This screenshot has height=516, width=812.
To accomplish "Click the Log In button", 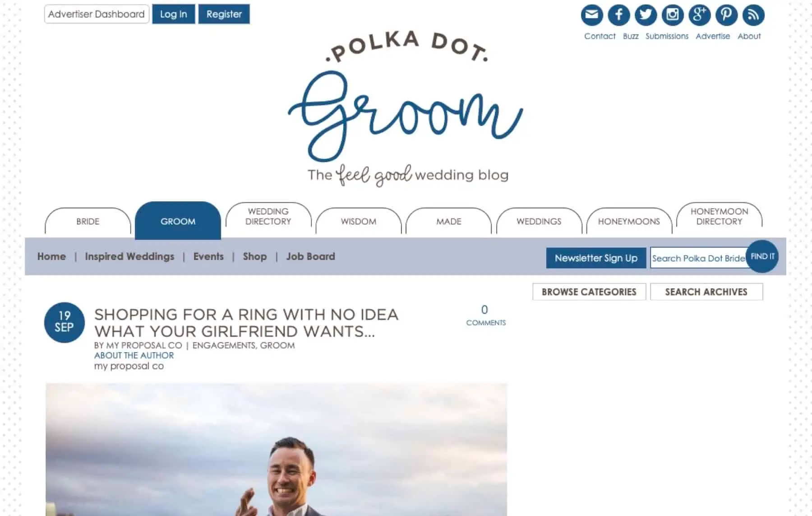I will pyautogui.click(x=174, y=14).
